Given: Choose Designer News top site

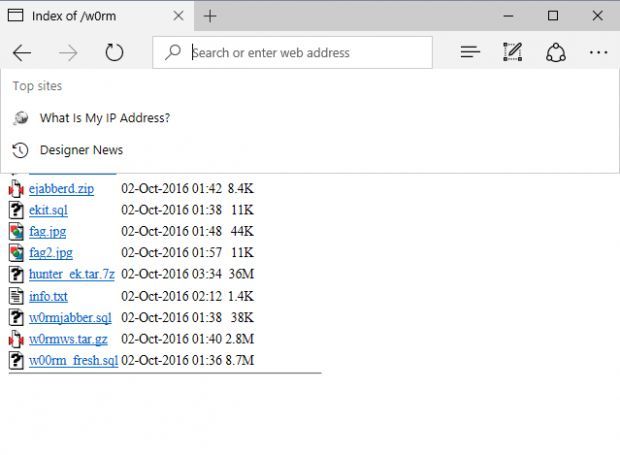Looking at the screenshot, I should pyautogui.click(x=81, y=150).
